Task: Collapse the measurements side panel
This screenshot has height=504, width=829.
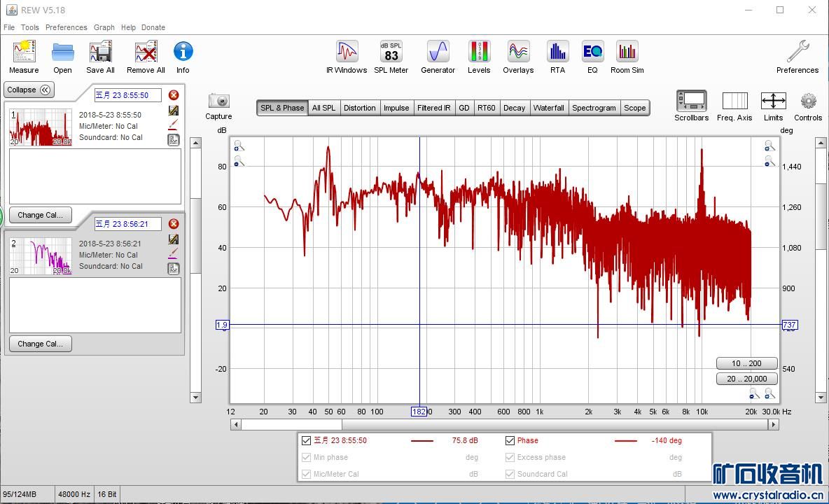Action: pos(29,90)
